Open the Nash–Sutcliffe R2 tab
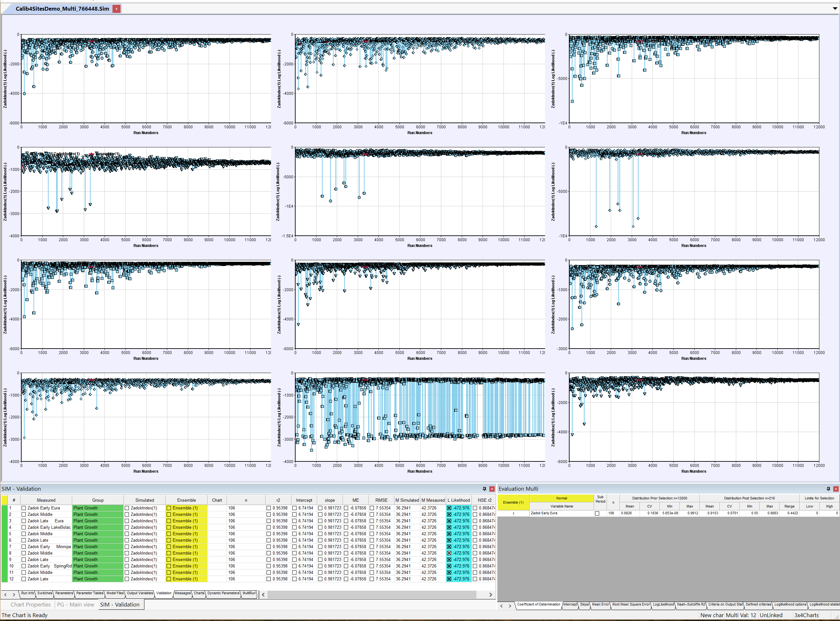Screen dimensions: 840x621 (691, 605)
